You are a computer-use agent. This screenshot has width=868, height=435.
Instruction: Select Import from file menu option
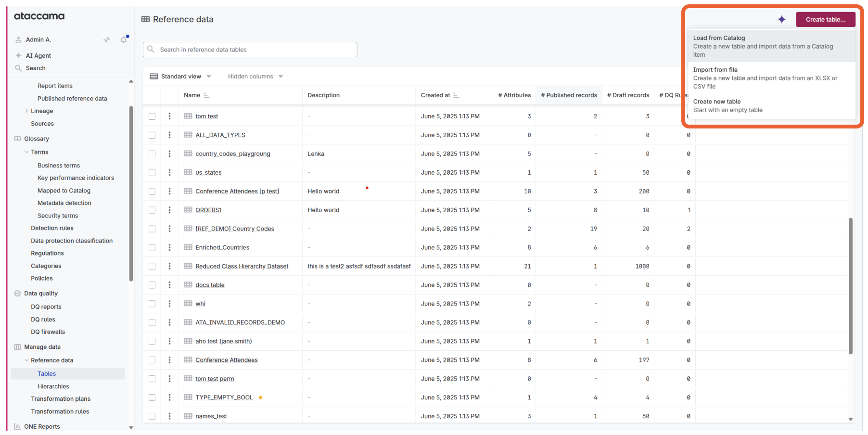770,77
